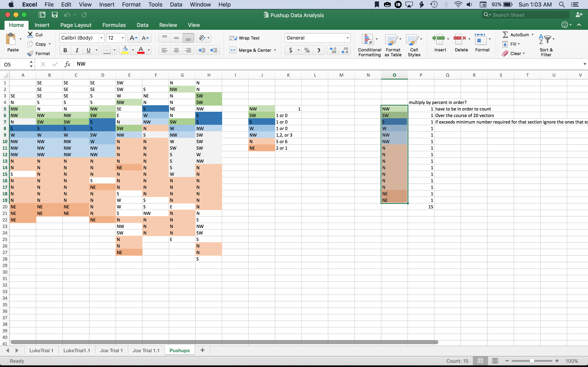This screenshot has height=367, width=588.
Task: Open the font name dropdown Calibri (Body)
Action: point(101,38)
